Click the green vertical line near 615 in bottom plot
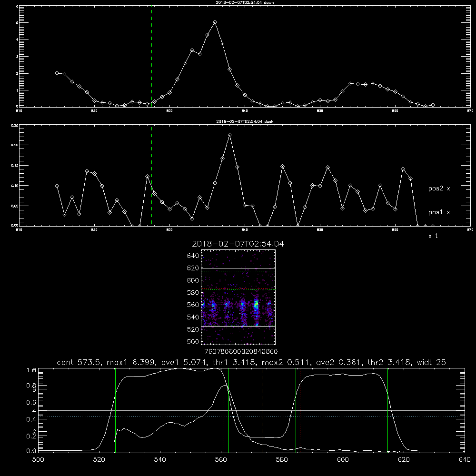The width and height of the screenshot is (476, 476). pyautogui.click(x=387, y=410)
